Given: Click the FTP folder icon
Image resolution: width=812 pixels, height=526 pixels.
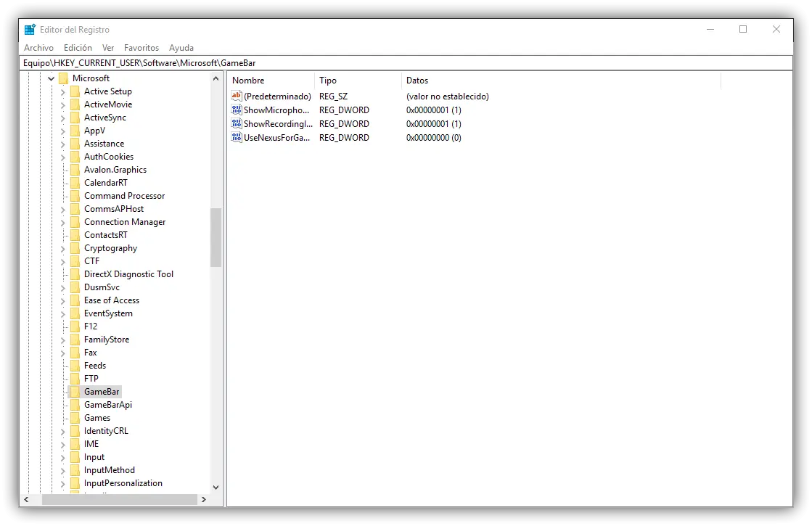Looking at the screenshot, I should click(75, 379).
